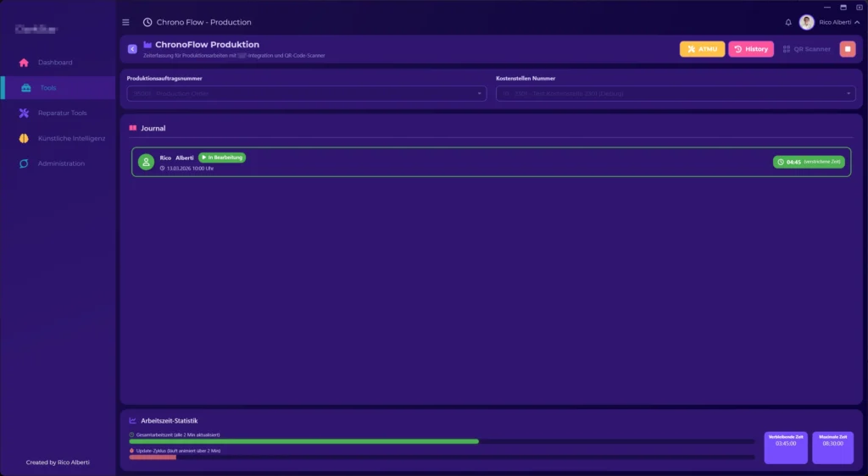This screenshot has width=868, height=476.
Task: Open Dashboard in the sidebar
Action: [x=58, y=63]
